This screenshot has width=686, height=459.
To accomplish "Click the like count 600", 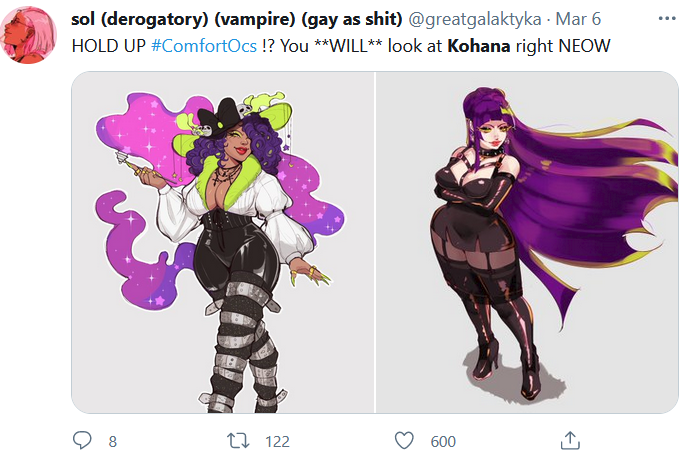I will (x=443, y=441).
